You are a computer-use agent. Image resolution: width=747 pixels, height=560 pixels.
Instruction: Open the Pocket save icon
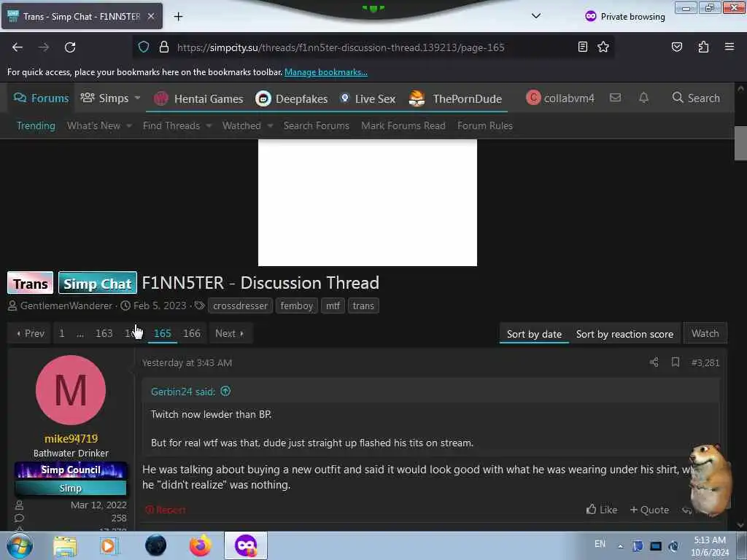pos(677,47)
